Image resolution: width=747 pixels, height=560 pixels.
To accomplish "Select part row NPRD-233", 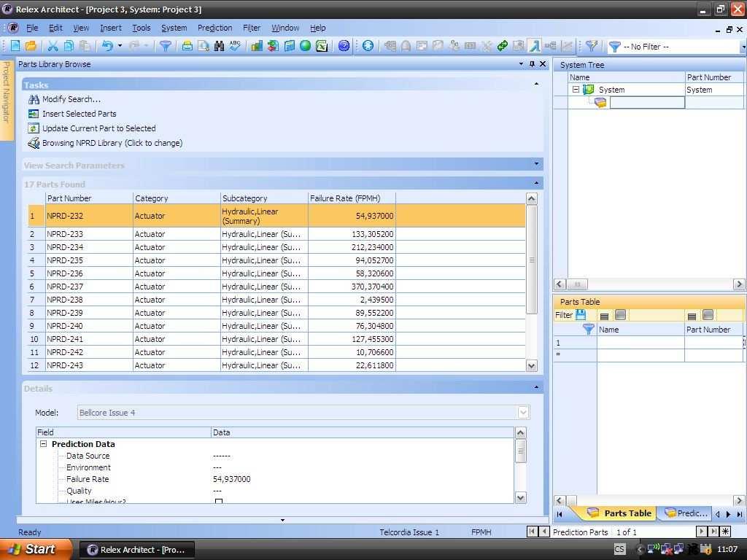I will (x=276, y=234).
